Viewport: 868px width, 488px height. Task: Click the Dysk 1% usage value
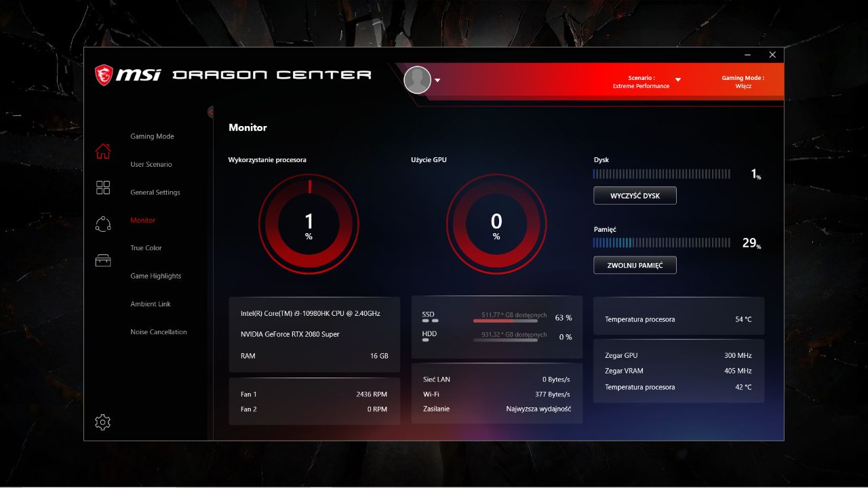pos(755,174)
